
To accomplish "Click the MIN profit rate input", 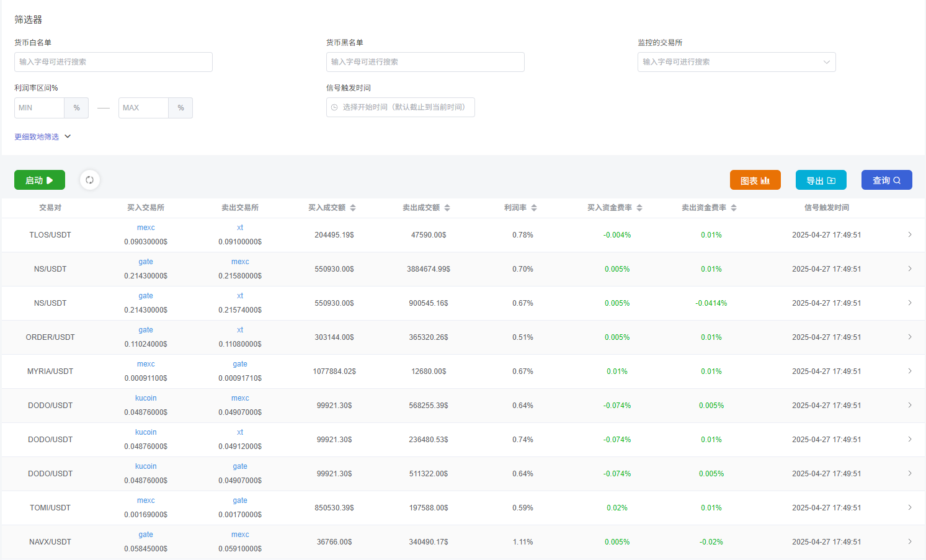I will pos(40,108).
